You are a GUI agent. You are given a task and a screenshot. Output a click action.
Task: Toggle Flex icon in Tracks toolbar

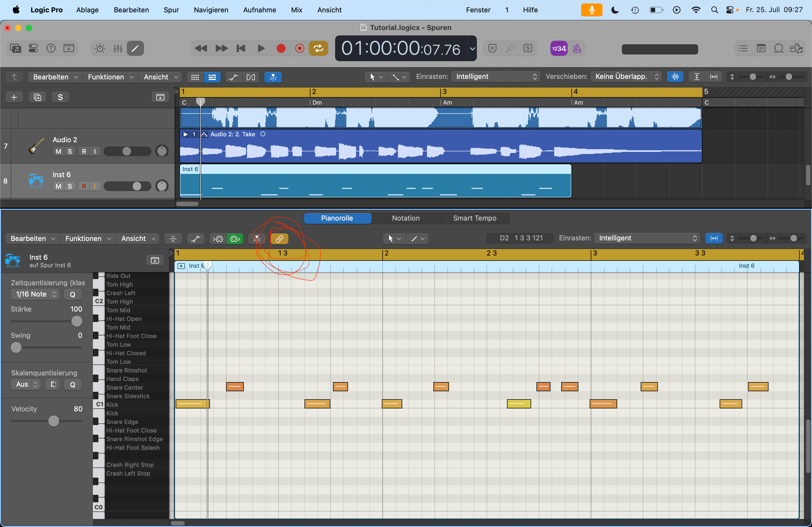251,77
